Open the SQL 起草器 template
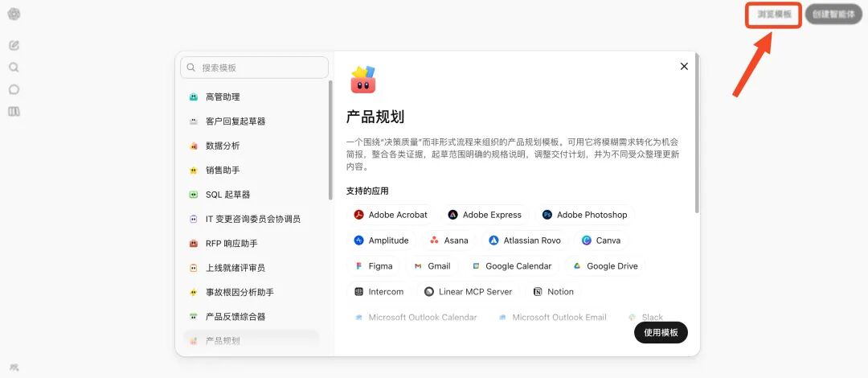This screenshot has height=378, width=868. click(227, 195)
